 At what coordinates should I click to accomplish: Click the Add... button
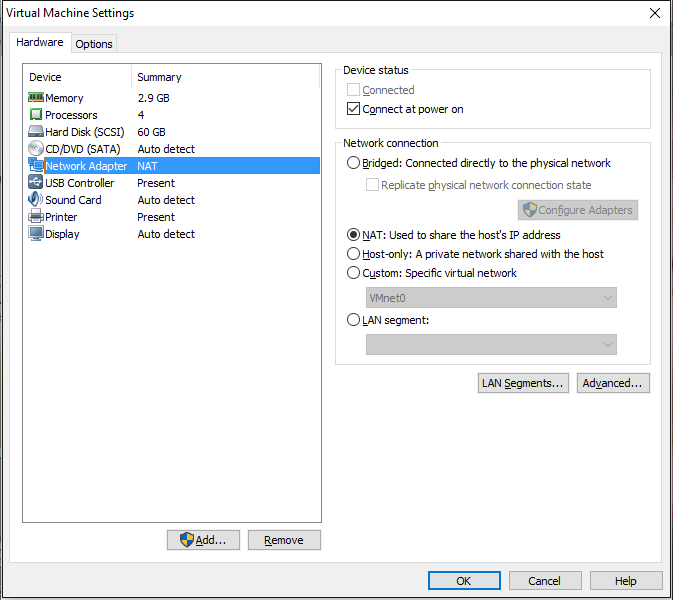click(x=203, y=540)
